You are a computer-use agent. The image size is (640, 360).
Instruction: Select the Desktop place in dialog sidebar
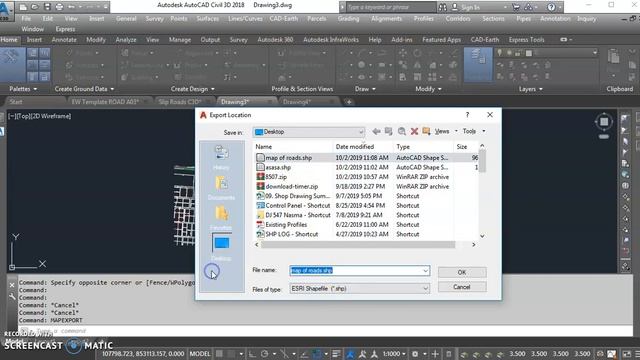[221, 247]
